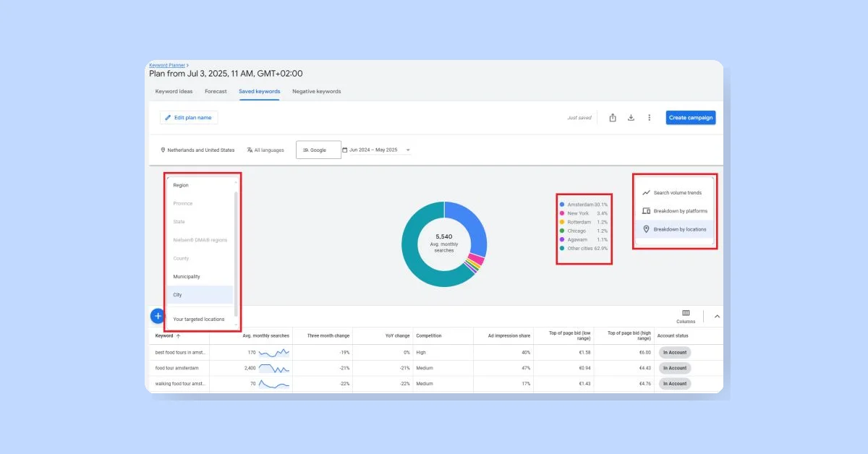The height and width of the screenshot is (454, 868).
Task: Click the trend sparkline for best food tours row
Action: coord(274,353)
